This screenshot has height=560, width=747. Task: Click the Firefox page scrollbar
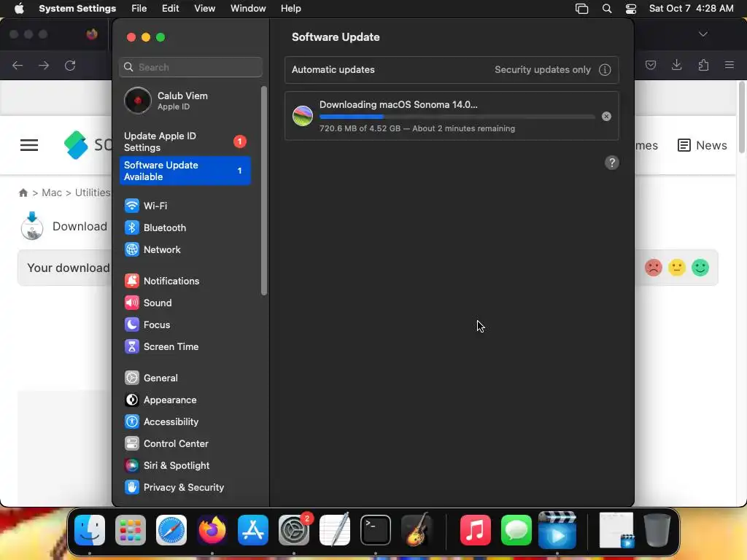tap(742, 117)
